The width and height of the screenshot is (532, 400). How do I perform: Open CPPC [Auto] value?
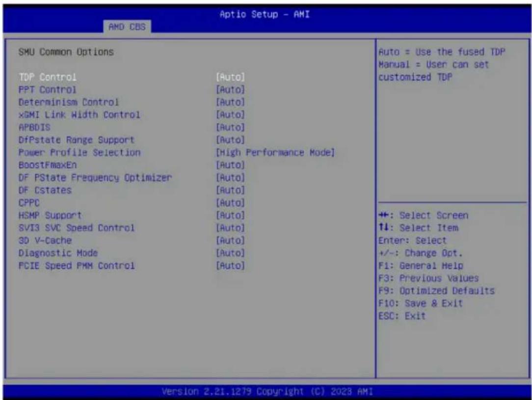[x=230, y=203]
